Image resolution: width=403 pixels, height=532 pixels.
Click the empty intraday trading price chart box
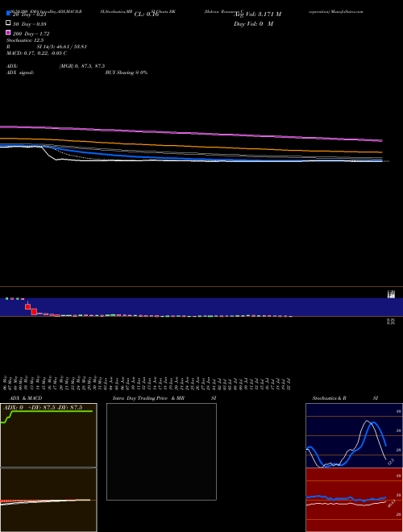tap(161, 451)
